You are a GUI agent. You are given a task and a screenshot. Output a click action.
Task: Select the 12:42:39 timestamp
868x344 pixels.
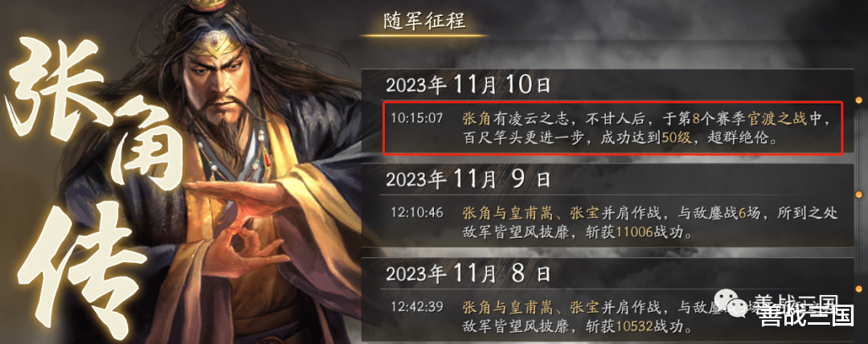(x=416, y=307)
